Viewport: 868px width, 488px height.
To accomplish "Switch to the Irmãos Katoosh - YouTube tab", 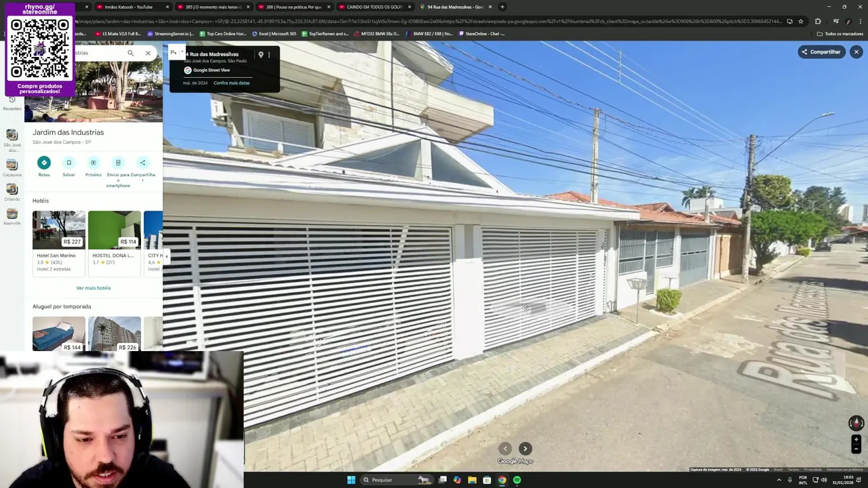I will pyautogui.click(x=132, y=7).
